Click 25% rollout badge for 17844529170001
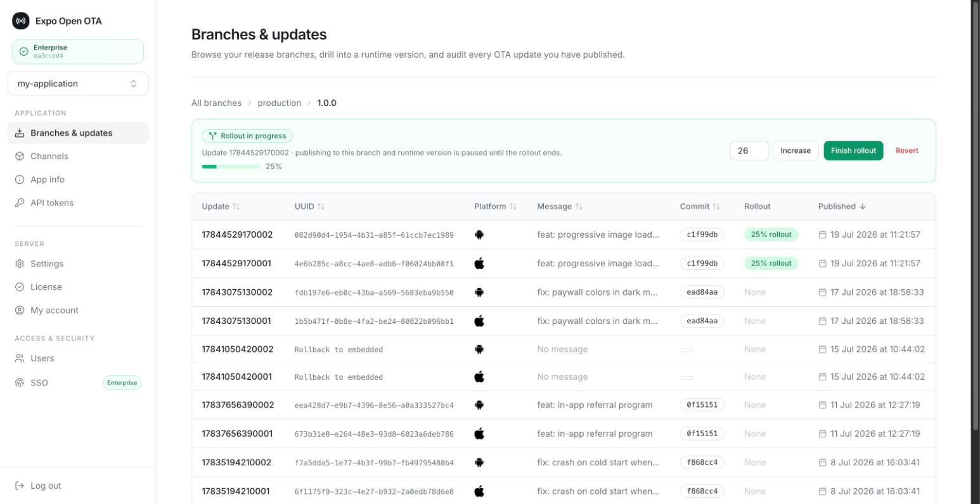Viewport: 980px width, 504px height. [771, 264]
